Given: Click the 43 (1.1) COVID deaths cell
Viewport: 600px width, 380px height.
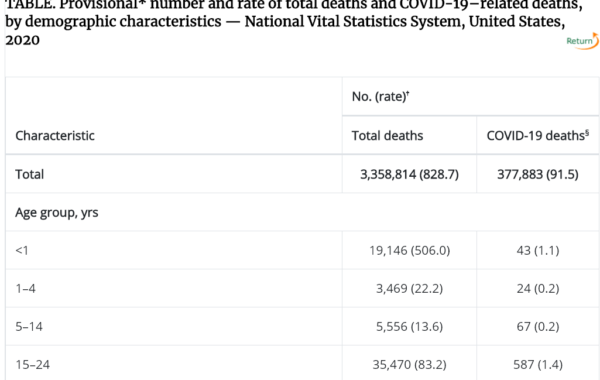Looking at the screenshot, I should pyautogui.click(x=538, y=250).
